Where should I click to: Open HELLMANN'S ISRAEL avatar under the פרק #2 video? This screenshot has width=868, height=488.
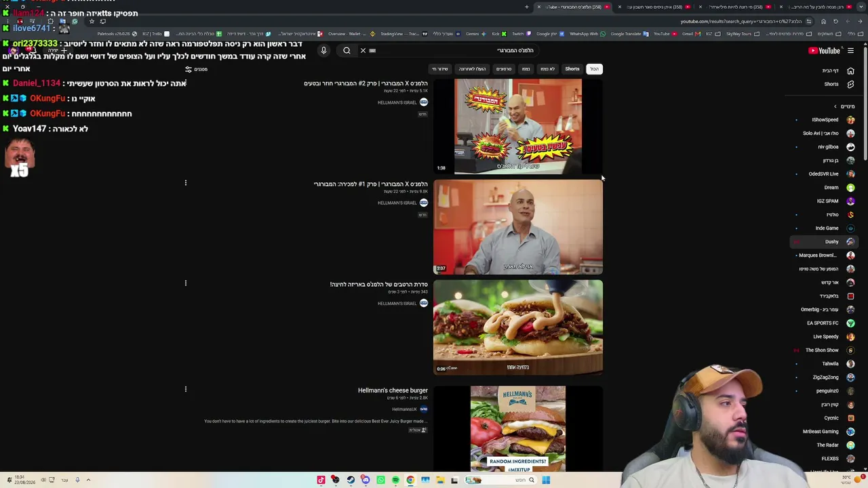[424, 102]
